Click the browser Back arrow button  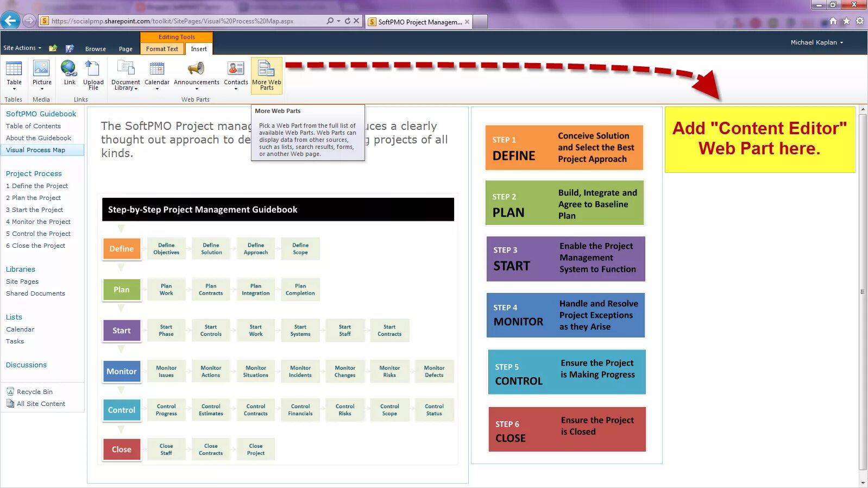(x=10, y=21)
